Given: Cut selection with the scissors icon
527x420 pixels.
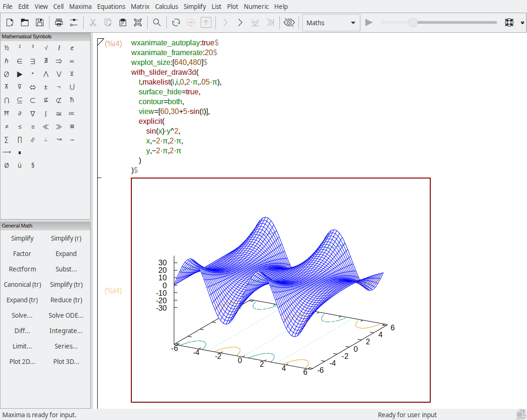Looking at the screenshot, I should (93, 22).
